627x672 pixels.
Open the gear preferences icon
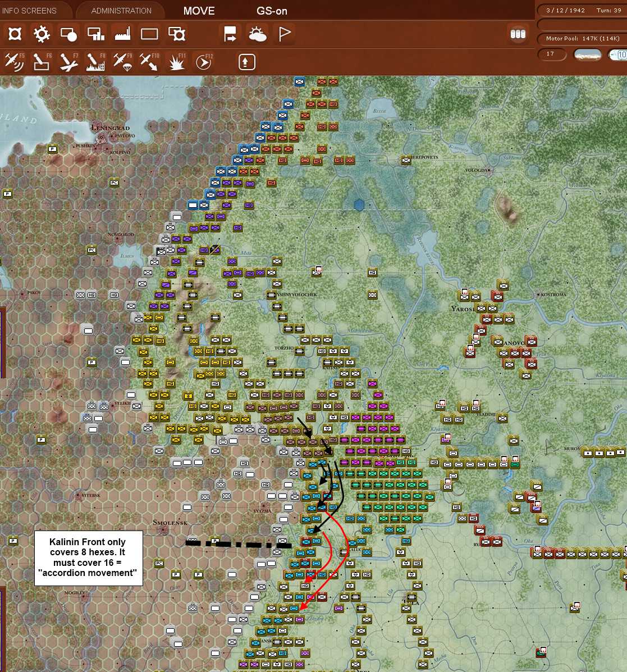[x=42, y=34]
